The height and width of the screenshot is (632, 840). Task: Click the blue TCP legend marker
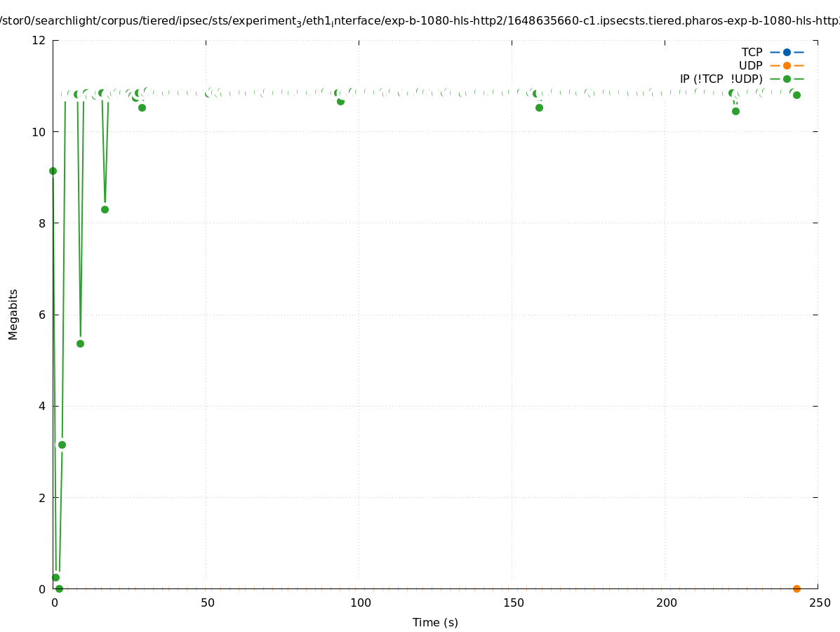click(787, 52)
